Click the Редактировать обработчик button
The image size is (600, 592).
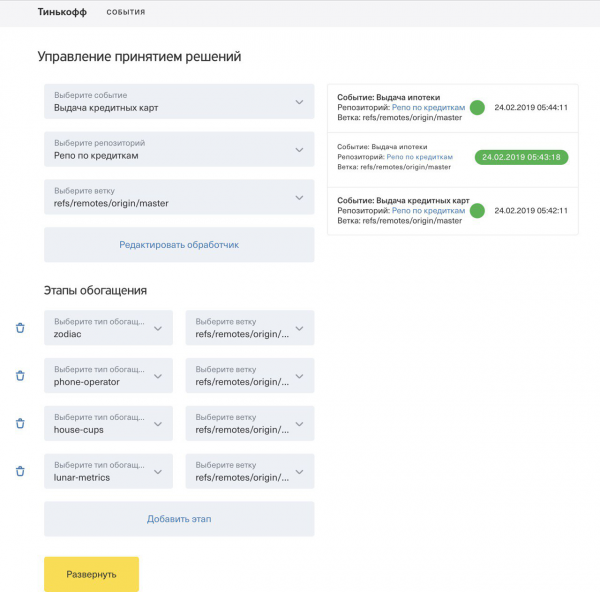[178, 244]
